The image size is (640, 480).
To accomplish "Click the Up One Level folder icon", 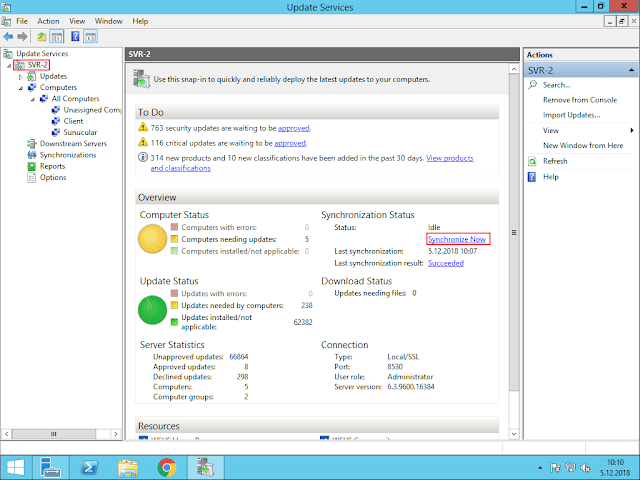I will pos(42,37).
